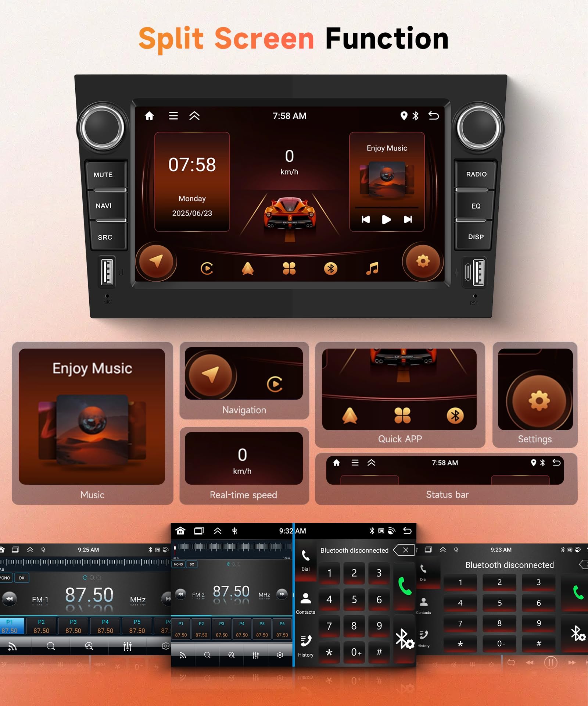The image size is (588, 706).
Task: Tap the Bluetooth status icon beside the main-screen back arrow
Action: 416,116
